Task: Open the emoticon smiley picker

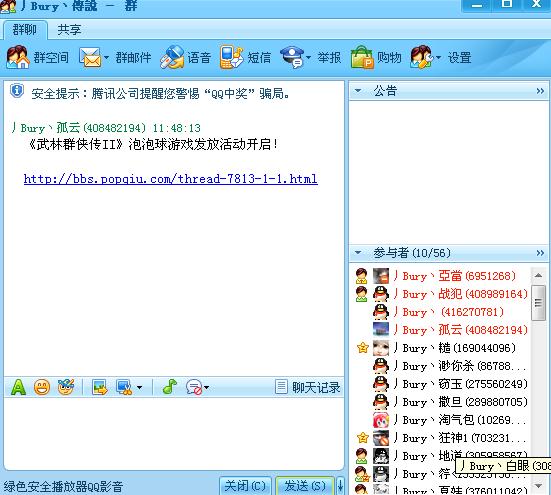Action: tap(42, 387)
